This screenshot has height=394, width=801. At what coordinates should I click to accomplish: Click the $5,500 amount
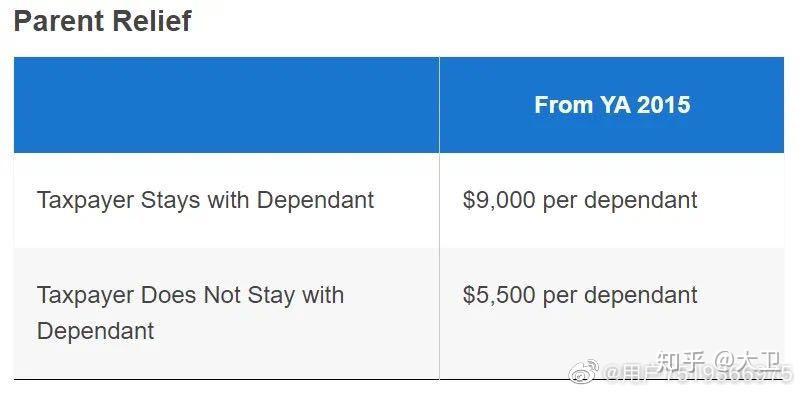(499, 295)
